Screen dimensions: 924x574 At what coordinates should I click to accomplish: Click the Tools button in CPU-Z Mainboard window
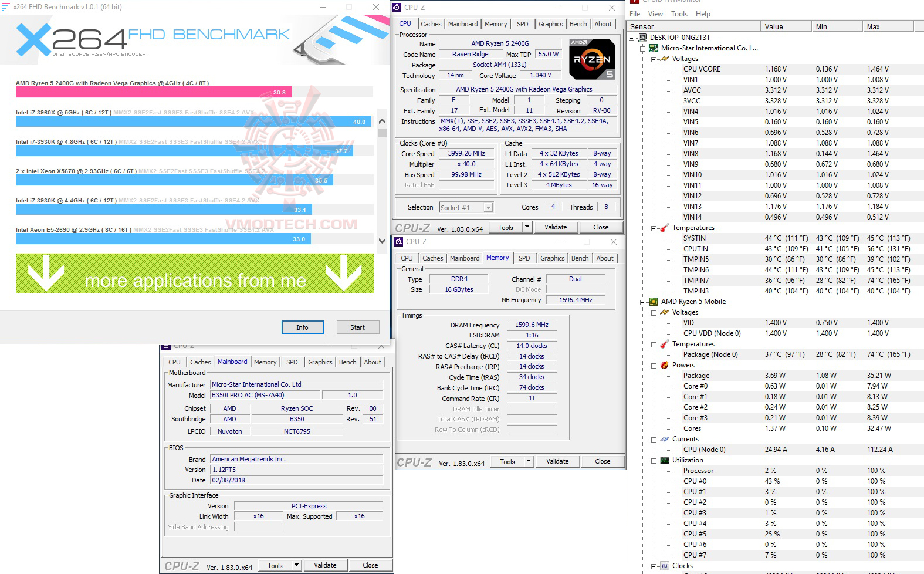275,565
